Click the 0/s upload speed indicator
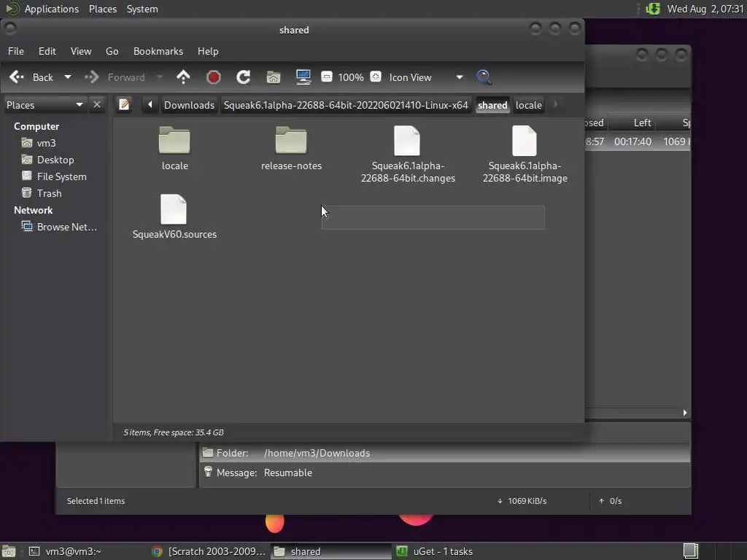 (x=611, y=501)
